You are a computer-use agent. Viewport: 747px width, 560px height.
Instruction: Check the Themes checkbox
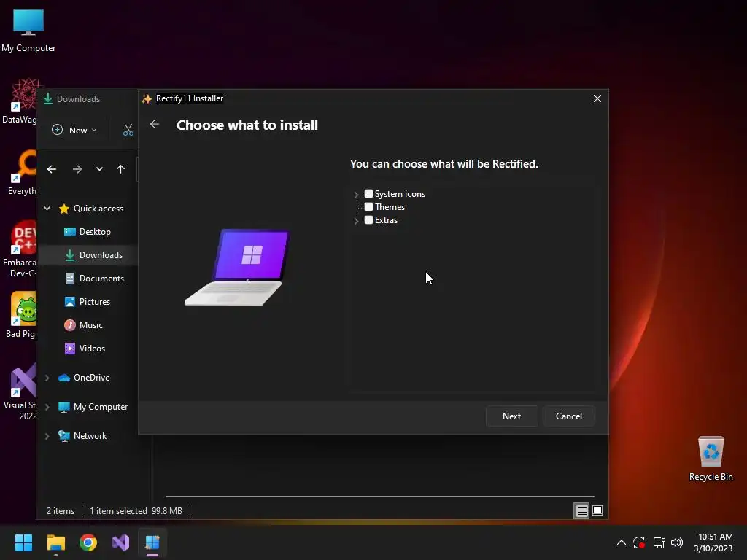point(368,206)
